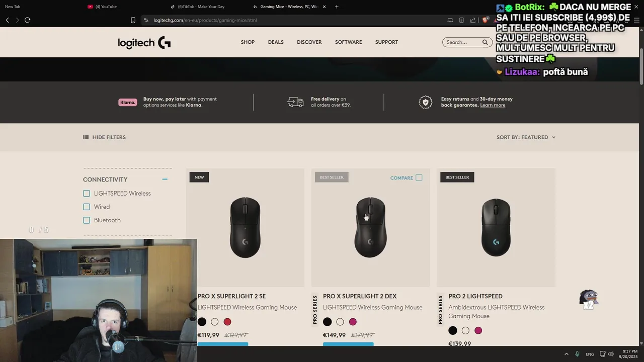The image size is (644, 362).
Task: Go back with the browser back arrow
Action: point(7,20)
